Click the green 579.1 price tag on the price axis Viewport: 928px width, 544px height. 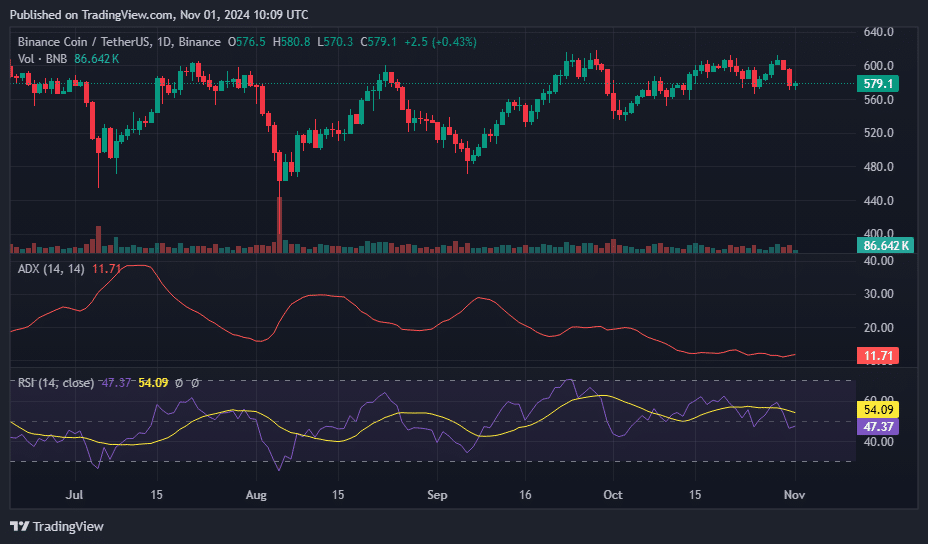coord(878,83)
